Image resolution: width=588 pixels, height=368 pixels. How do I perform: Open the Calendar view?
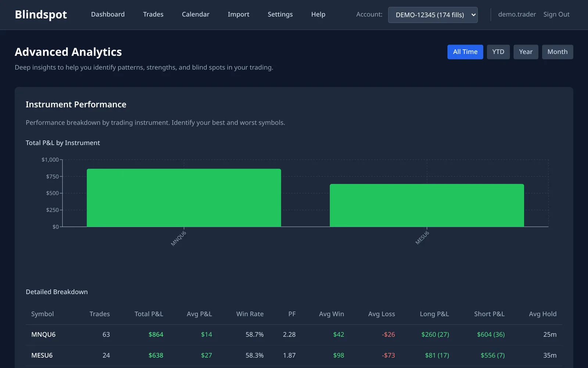(x=196, y=14)
